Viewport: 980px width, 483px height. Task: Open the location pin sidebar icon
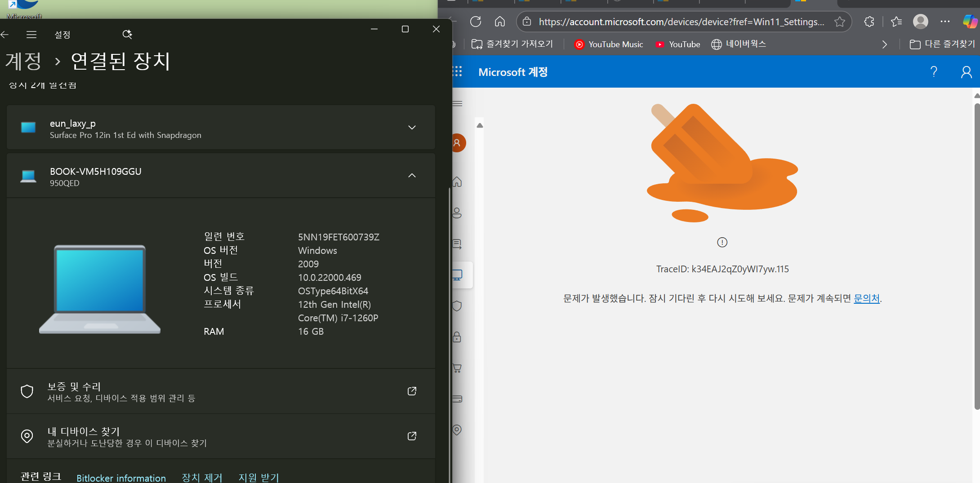457,430
